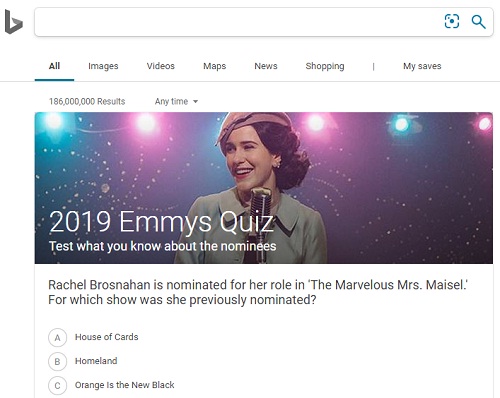Go to the News tab

pos(266,66)
